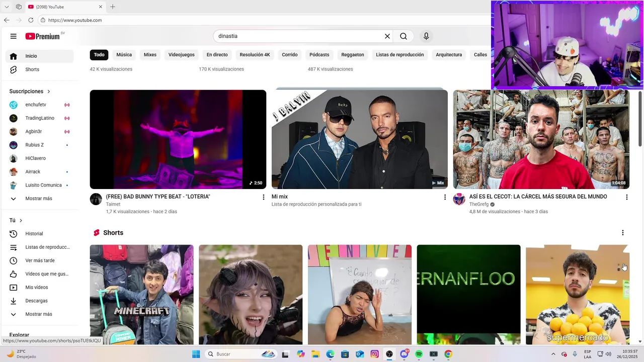
Task: Open options for LOTERIA video
Action: [x=263, y=197]
